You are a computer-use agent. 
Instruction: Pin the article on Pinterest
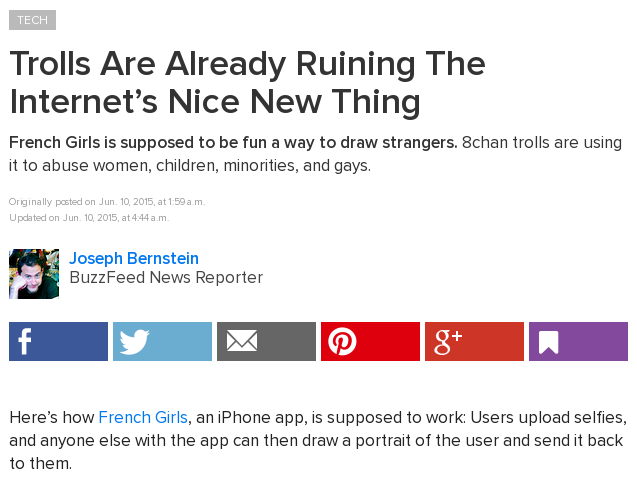point(370,341)
